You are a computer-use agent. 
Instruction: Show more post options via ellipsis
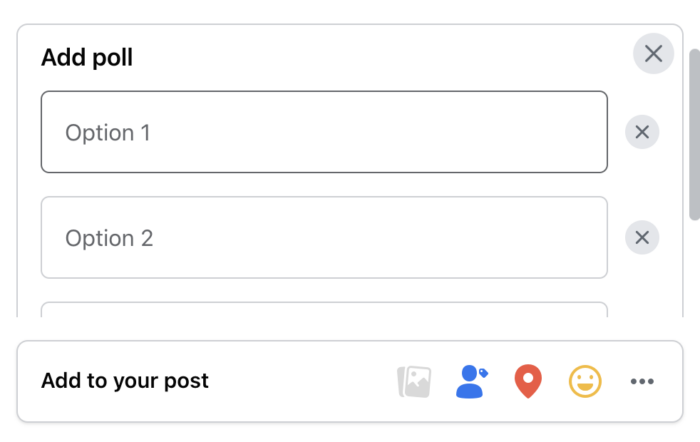click(642, 381)
